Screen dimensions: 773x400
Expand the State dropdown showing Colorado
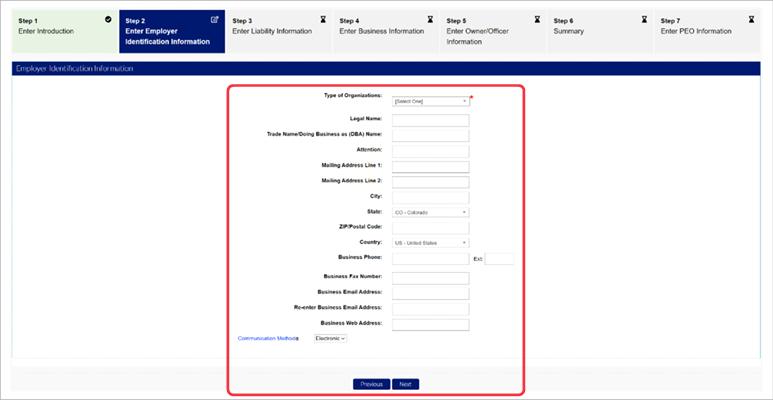tap(430, 212)
